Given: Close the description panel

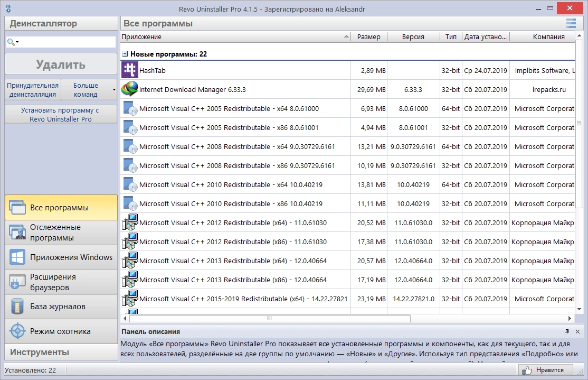Looking at the screenshot, I should click(x=577, y=331).
